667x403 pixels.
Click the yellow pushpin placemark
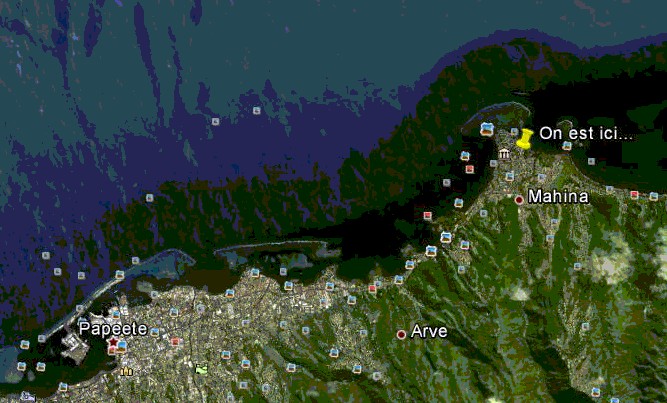525,139
